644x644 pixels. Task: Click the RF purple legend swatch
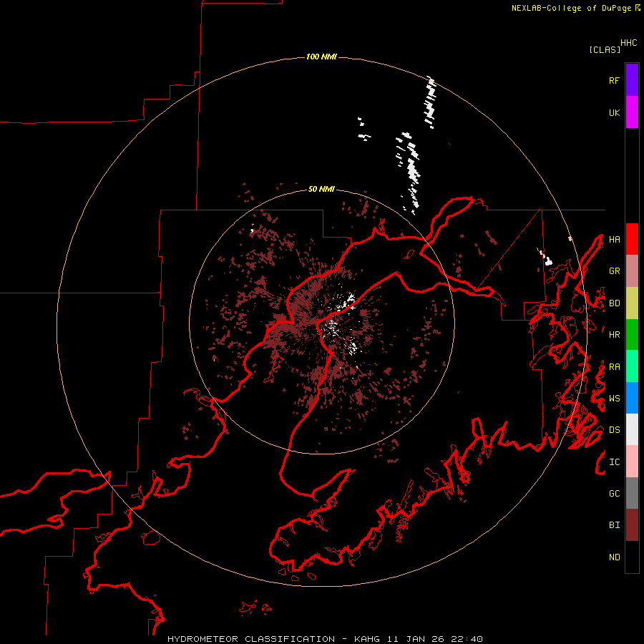[x=632, y=80]
